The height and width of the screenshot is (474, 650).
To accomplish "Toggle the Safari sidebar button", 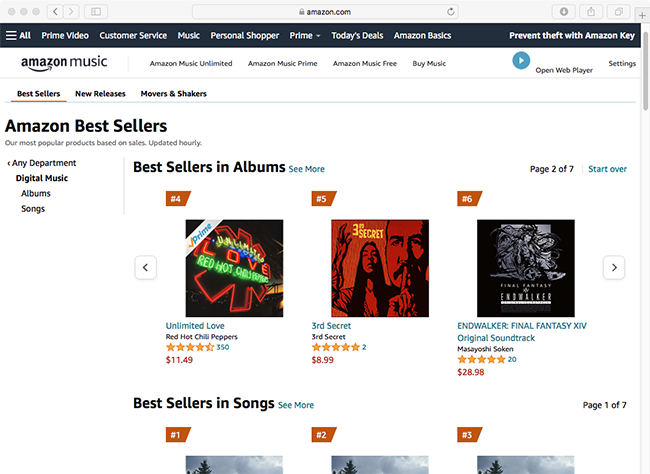I will coord(97,11).
